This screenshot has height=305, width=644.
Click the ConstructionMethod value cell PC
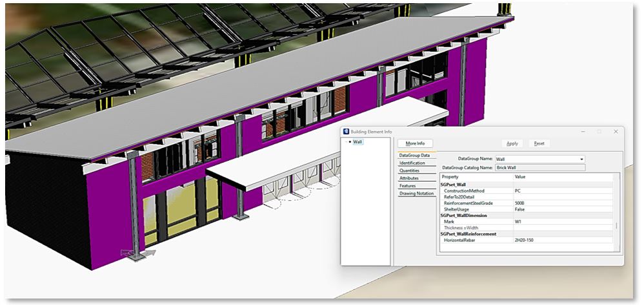tap(561, 191)
